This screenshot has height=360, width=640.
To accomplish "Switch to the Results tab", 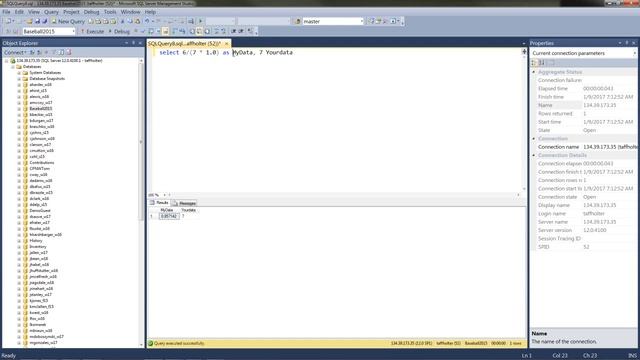I will coord(160,203).
